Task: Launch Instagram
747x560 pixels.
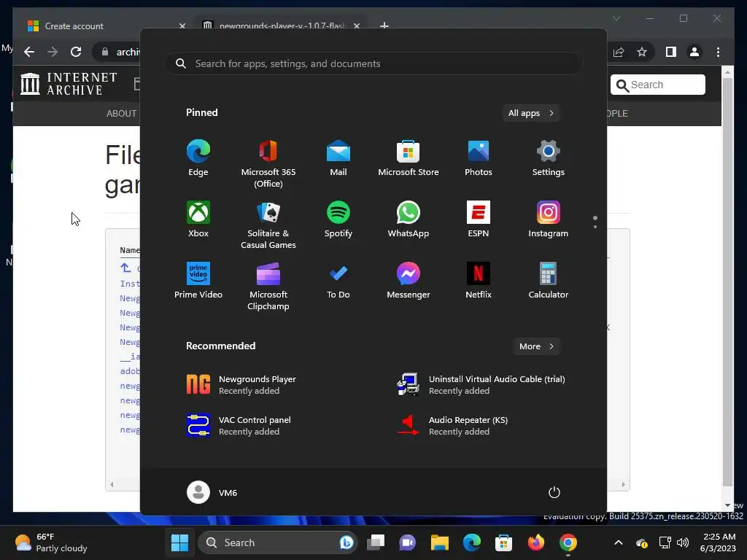Action: click(549, 219)
